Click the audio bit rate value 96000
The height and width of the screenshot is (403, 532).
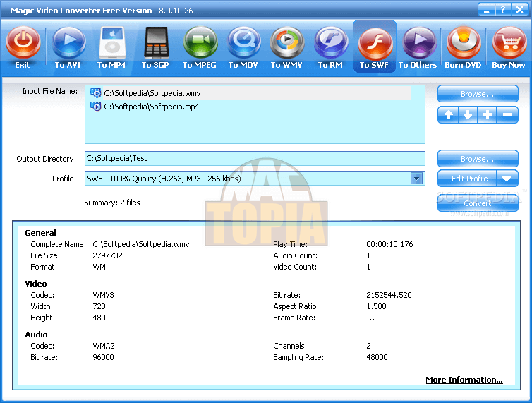click(x=104, y=357)
